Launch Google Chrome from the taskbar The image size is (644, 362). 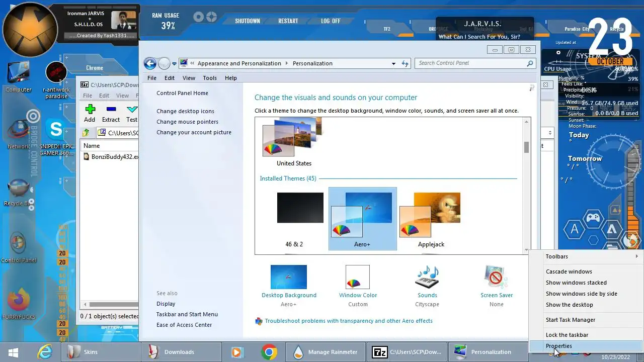tap(269, 352)
